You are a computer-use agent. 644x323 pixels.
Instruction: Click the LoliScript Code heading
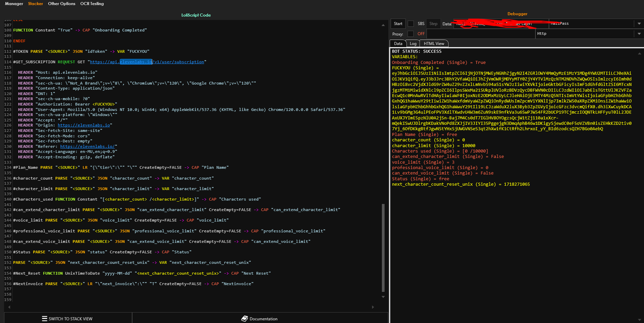click(196, 15)
